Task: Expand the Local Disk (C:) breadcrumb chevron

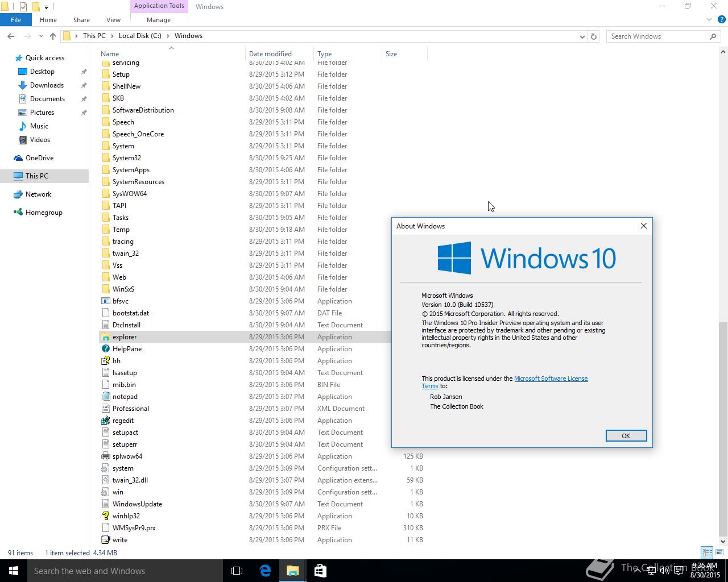Action: point(167,36)
